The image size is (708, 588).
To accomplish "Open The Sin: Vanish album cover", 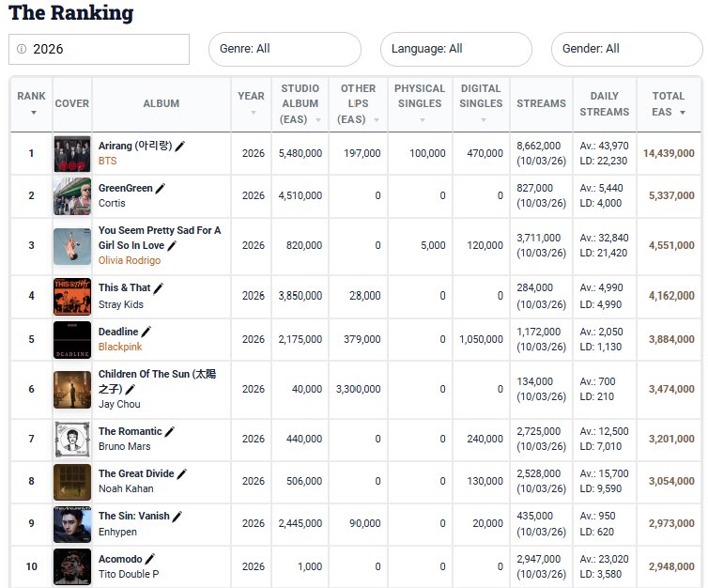I will pos(72,524).
